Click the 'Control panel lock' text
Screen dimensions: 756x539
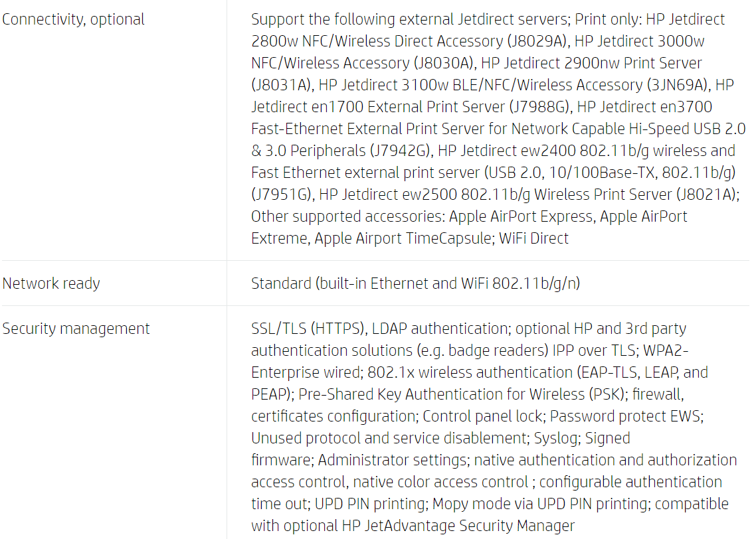tap(482, 416)
